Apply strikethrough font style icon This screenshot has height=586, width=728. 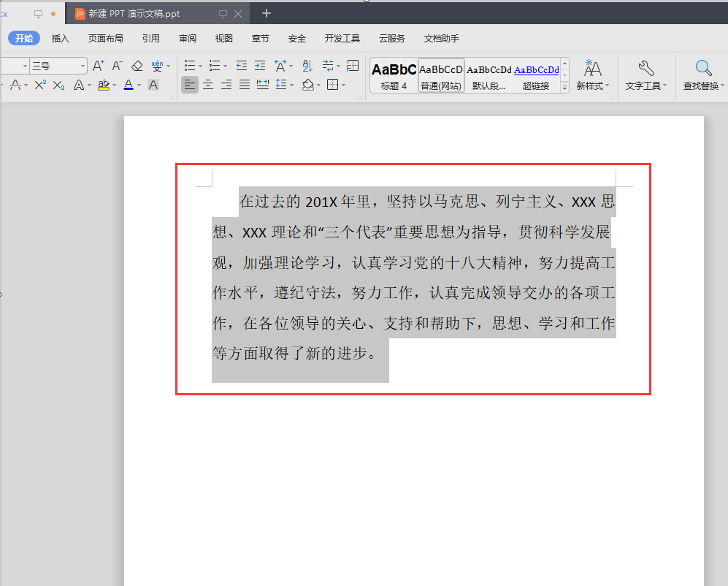15,85
